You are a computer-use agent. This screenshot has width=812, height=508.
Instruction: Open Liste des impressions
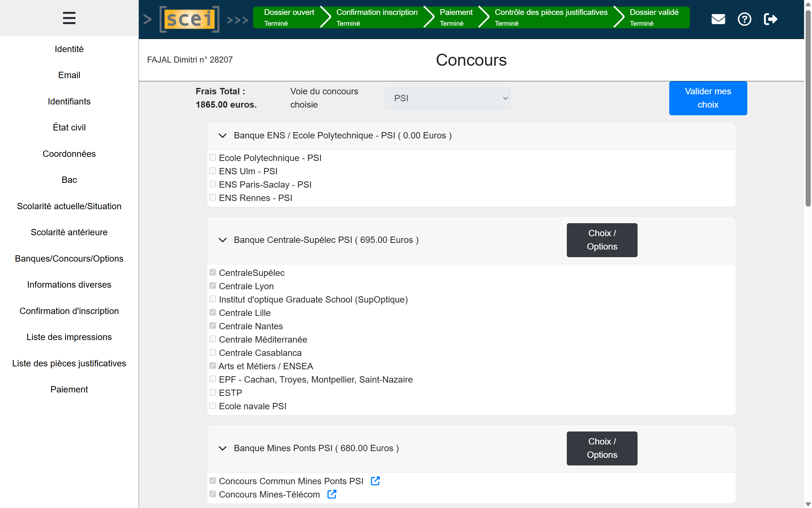[x=69, y=337]
